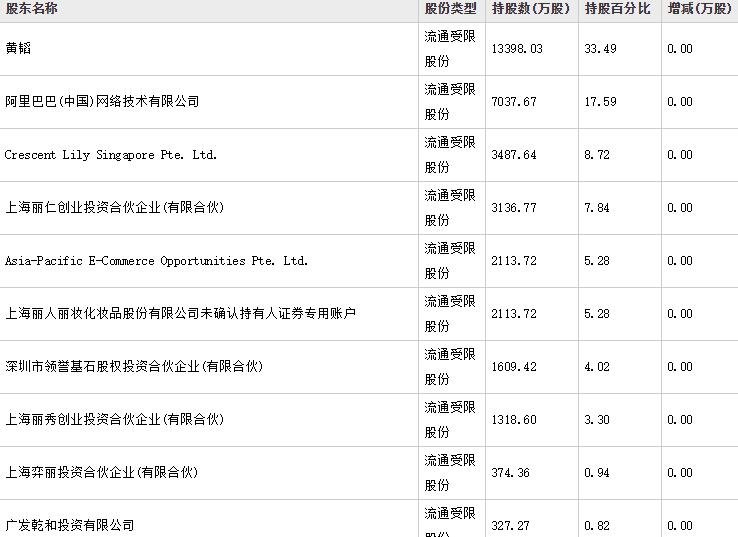Select Crescent Lily Singapore Pte. Ltd. name
Image resolution: width=738 pixels, height=537 pixels.
pyautogui.click(x=111, y=154)
